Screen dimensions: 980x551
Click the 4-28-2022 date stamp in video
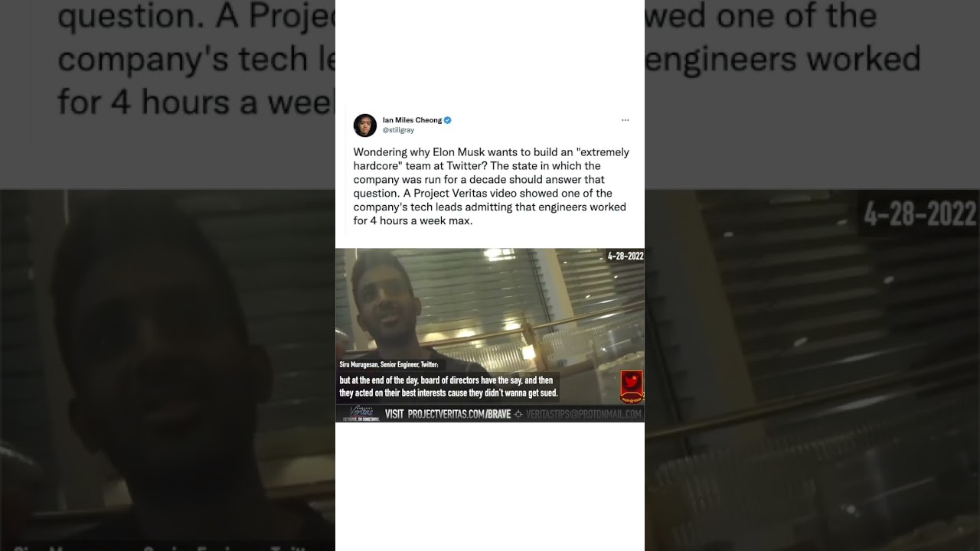[x=626, y=256]
